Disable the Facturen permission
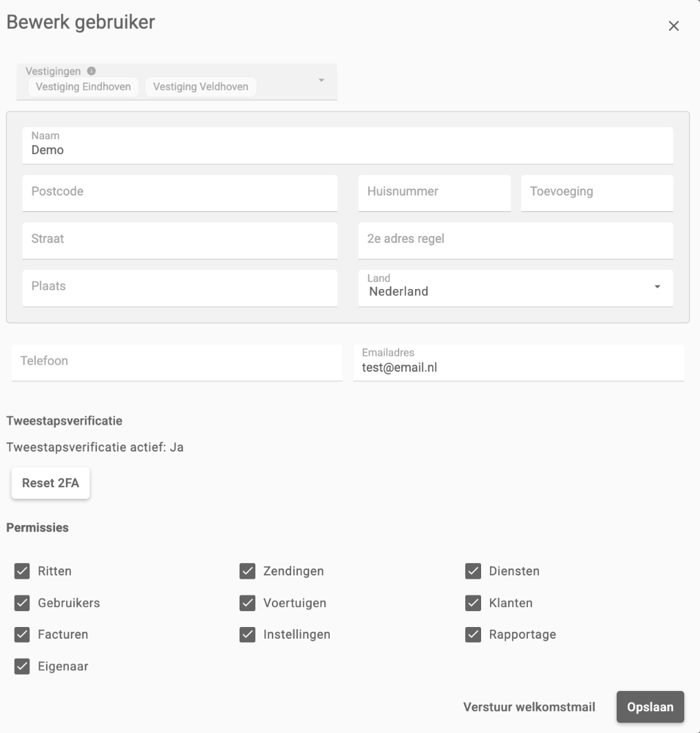 [22, 635]
